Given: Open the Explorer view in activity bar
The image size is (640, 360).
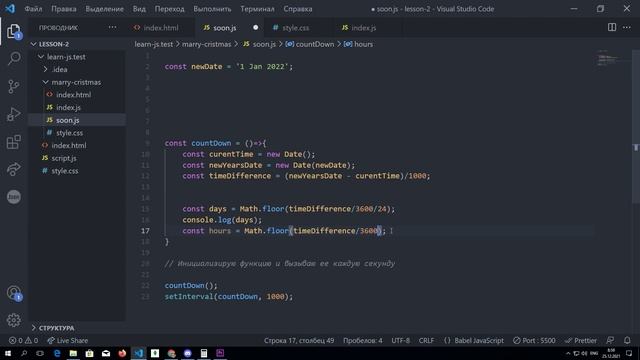Looking at the screenshot, I should (13, 31).
